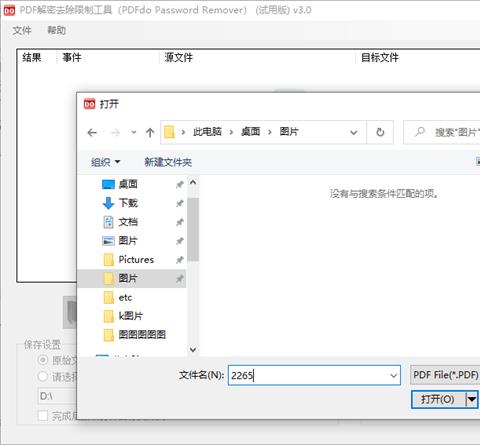Select highlighted 图片 folder in navigation pane
The width and height of the screenshot is (480, 445).
(x=132, y=278)
